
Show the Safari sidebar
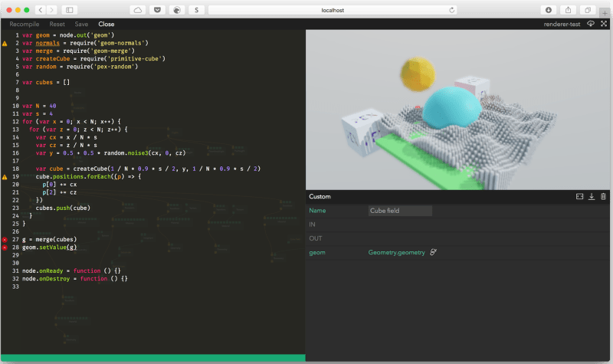tap(70, 10)
